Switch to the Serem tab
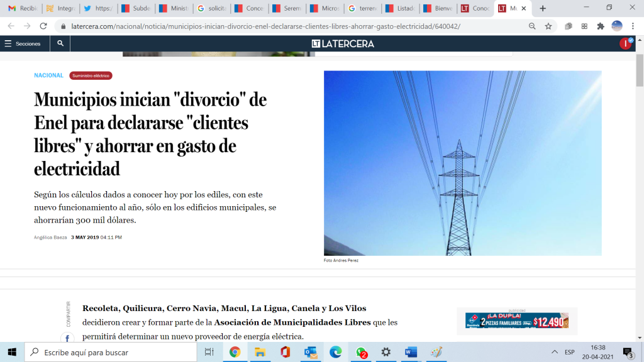 (x=287, y=8)
